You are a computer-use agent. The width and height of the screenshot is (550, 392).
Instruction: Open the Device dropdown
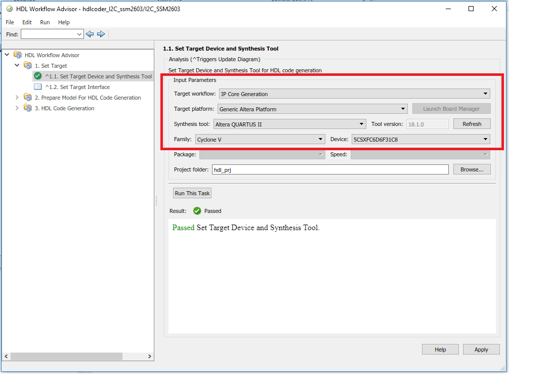click(421, 139)
